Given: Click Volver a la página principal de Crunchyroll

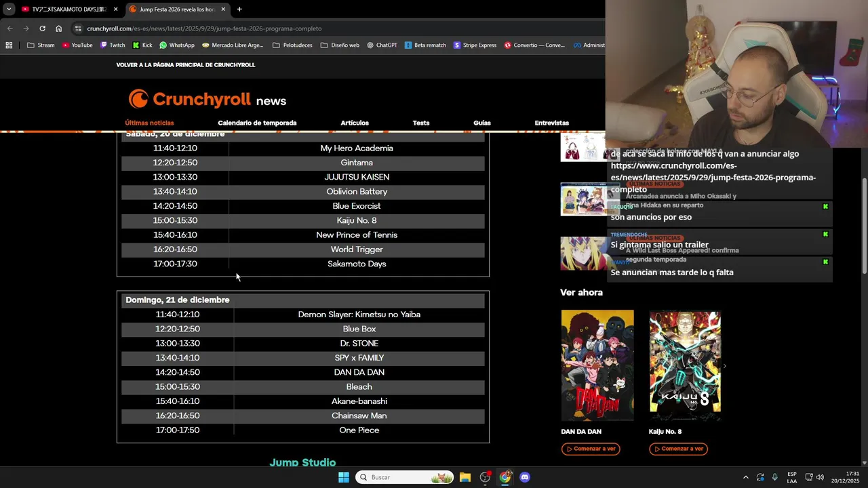Looking at the screenshot, I should tap(186, 65).
